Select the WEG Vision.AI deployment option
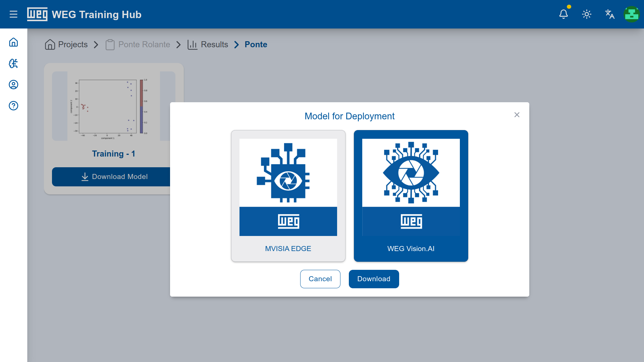Screen dimensions: 644x362 click(411, 196)
